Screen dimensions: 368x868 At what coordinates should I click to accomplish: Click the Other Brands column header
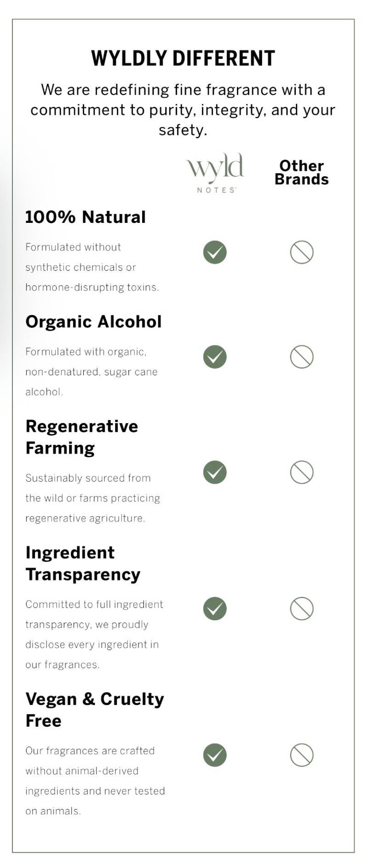pos(302,172)
